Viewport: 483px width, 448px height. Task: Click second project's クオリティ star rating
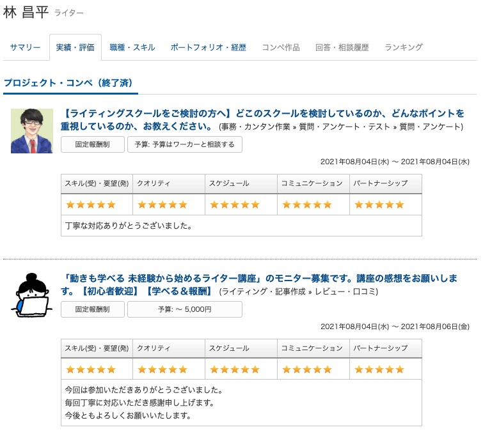[x=162, y=369]
